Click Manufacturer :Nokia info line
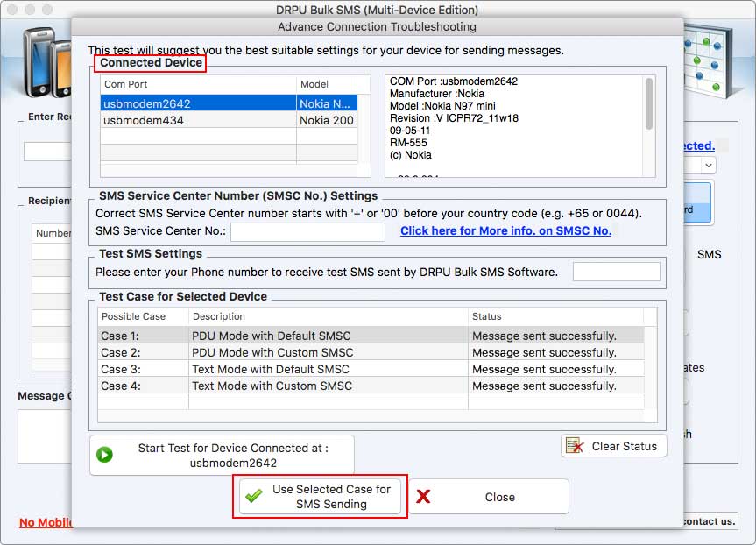This screenshot has width=756, height=545. coord(437,94)
